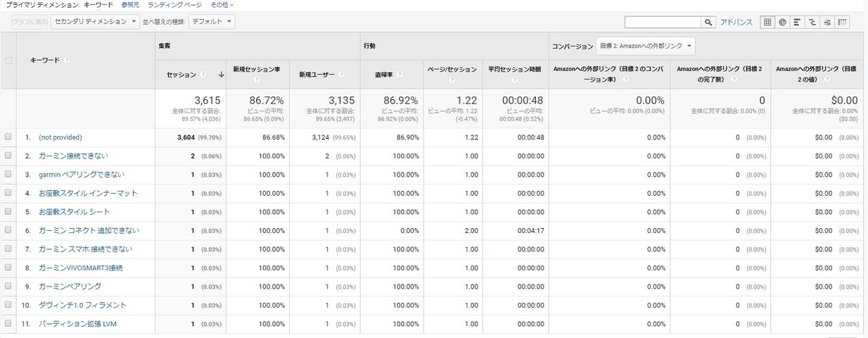This screenshot has height=338, width=868.
Task: Click the グラフに表示 button
Action: 30,22
